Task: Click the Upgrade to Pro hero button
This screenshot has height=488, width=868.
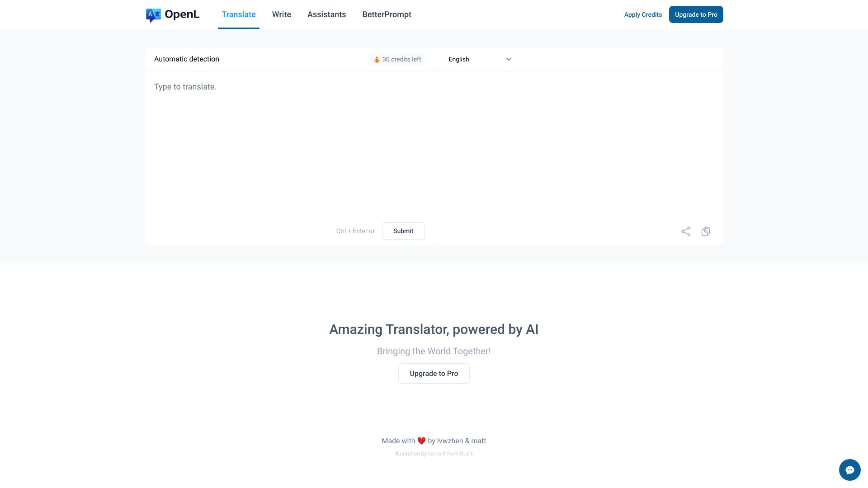Action: pyautogui.click(x=434, y=373)
